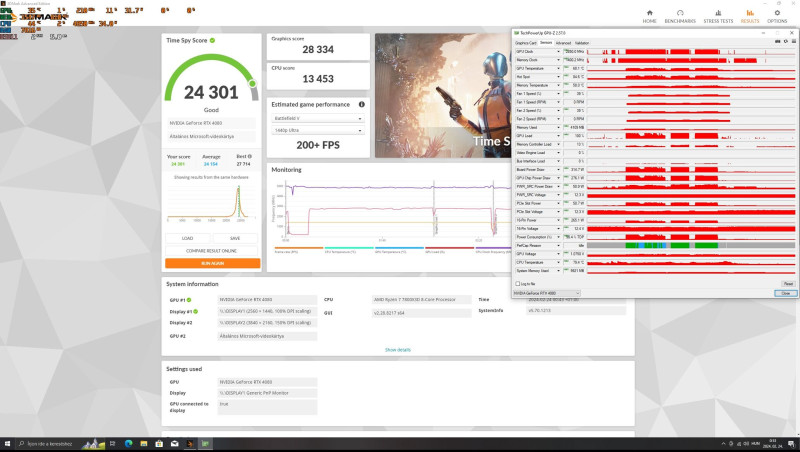Open the notification center icon in the taskbar
This screenshot has height=452, width=800.
[791, 444]
